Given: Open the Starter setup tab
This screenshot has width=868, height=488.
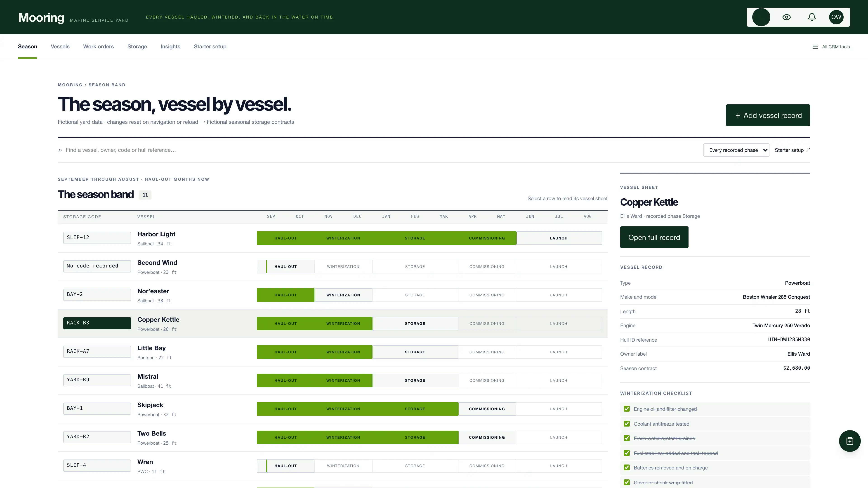Looking at the screenshot, I should tap(210, 47).
